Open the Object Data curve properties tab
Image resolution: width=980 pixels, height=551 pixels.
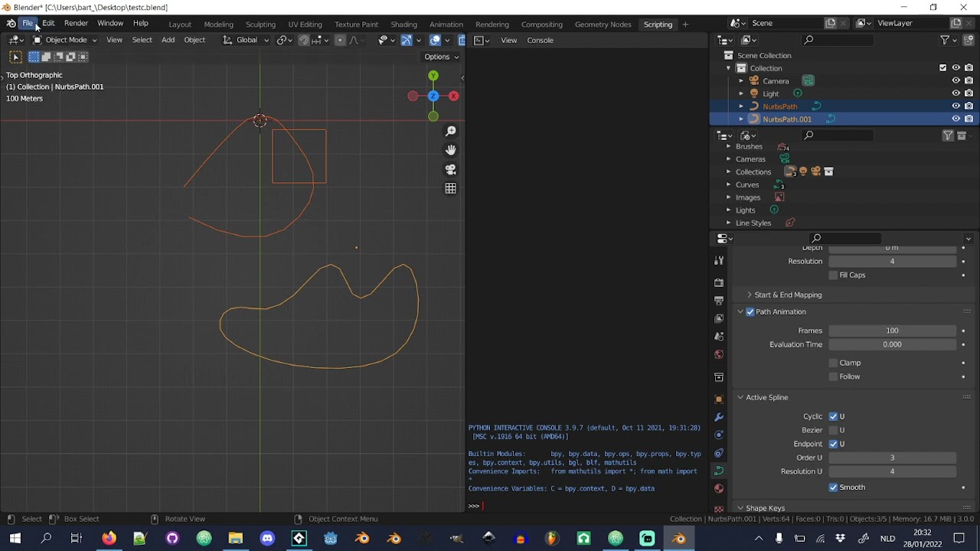[719, 470]
